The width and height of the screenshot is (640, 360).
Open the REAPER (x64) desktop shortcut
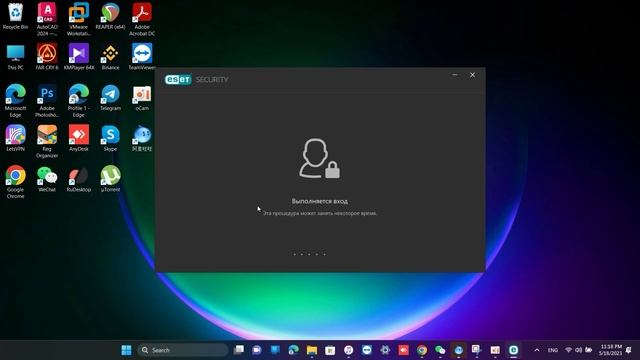tap(110, 16)
